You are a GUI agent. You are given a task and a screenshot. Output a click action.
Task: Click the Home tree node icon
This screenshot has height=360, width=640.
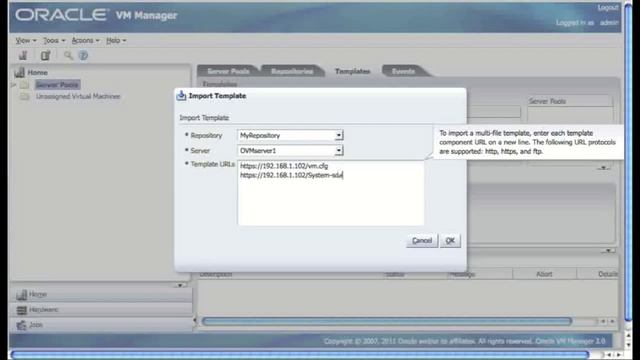point(20,72)
